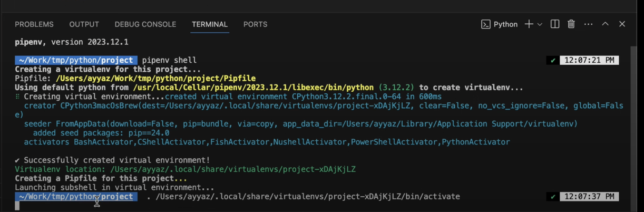Go to the PORTS tab

(x=255, y=24)
